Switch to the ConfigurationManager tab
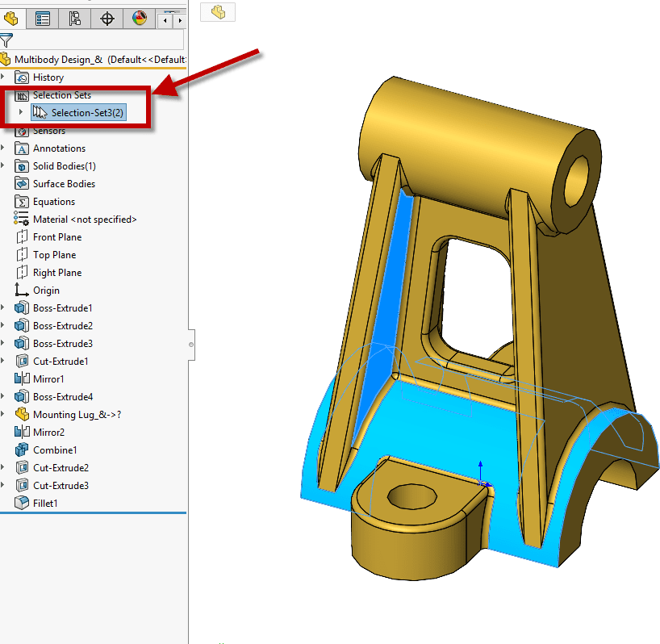The image size is (660, 644). coord(75,19)
